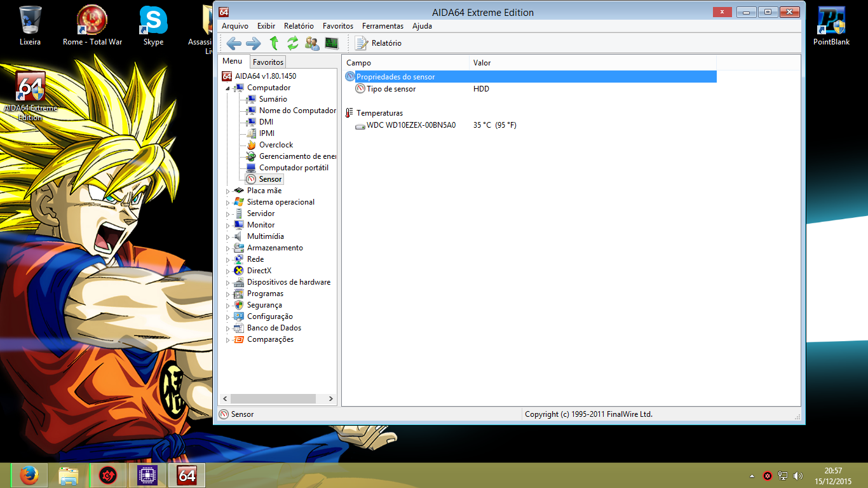Open File Explorer from taskbar
Image resolution: width=868 pixels, height=488 pixels.
click(68, 475)
